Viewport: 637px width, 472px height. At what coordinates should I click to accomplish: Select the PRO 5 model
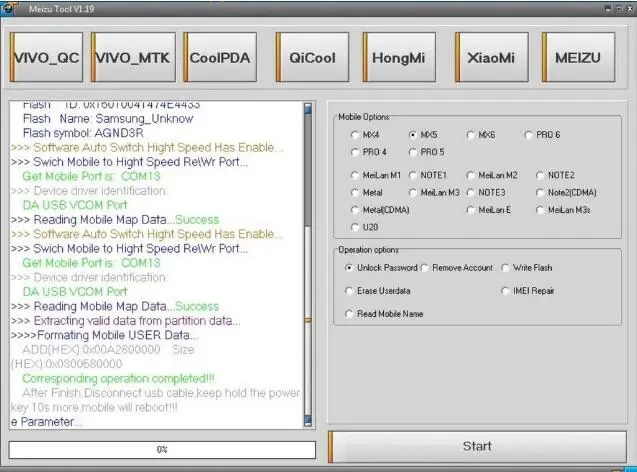[427, 152]
